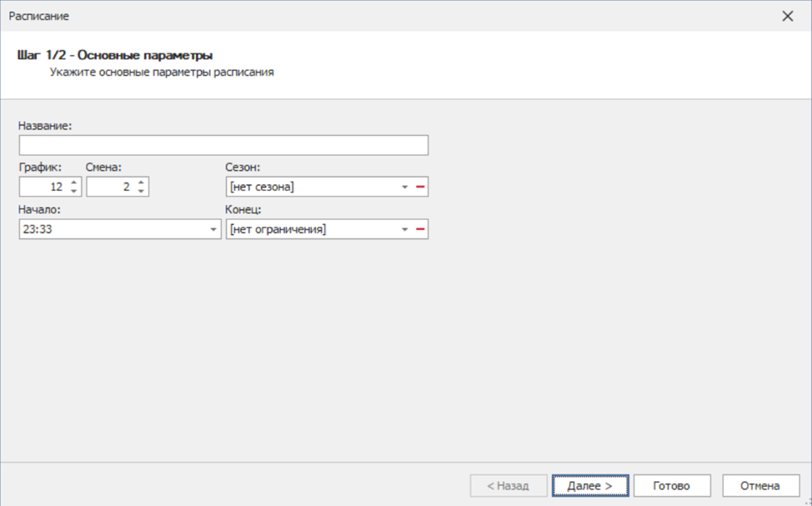
Task: Click the greyed-out < Назад button
Action: pyautogui.click(x=508, y=485)
